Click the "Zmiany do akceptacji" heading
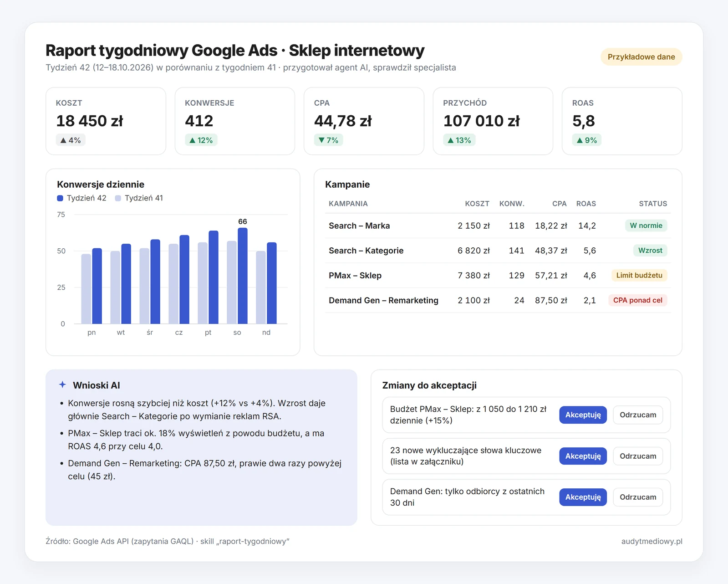 pyautogui.click(x=429, y=385)
